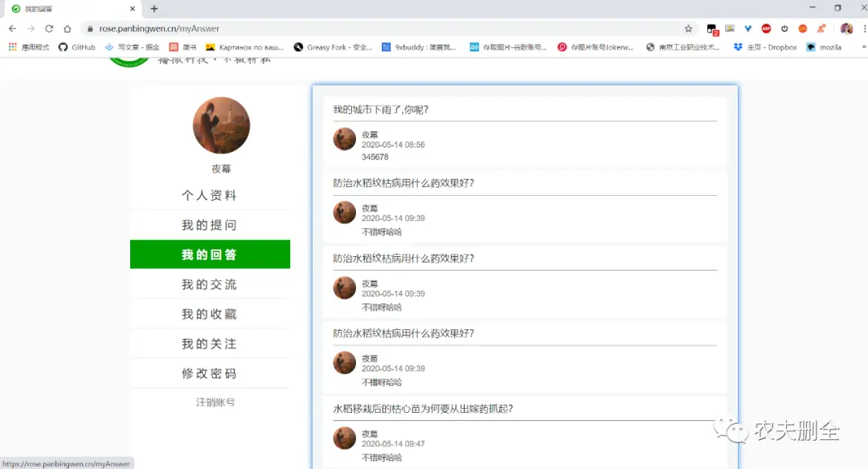Image resolution: width=868 pixels, height=469 pixels.
Task: Click the timestamp 2020-05-14 09:47
Action: tap(394, 444)
